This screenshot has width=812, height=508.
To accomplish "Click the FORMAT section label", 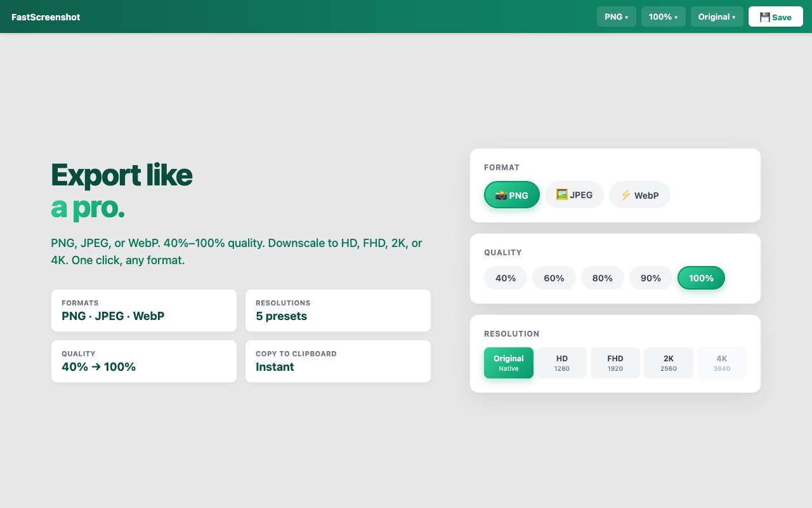I will (x=502, y=168).
